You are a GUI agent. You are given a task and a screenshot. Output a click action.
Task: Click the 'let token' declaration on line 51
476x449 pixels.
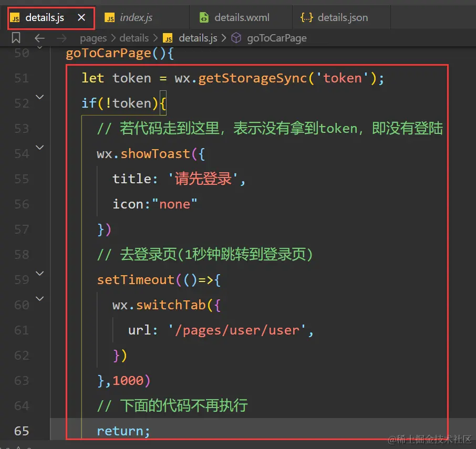click(116, 78)
